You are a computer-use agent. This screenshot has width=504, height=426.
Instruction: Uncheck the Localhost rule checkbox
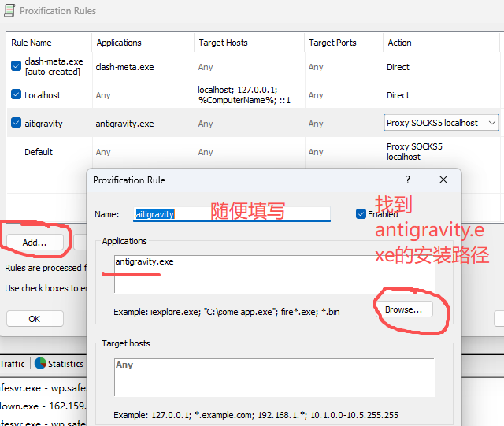tap(17, 95)
